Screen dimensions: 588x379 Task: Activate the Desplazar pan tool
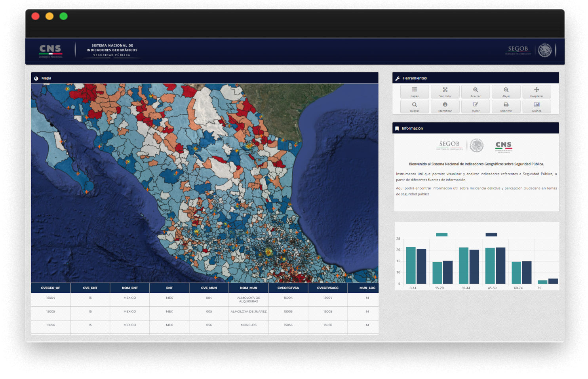536,92
